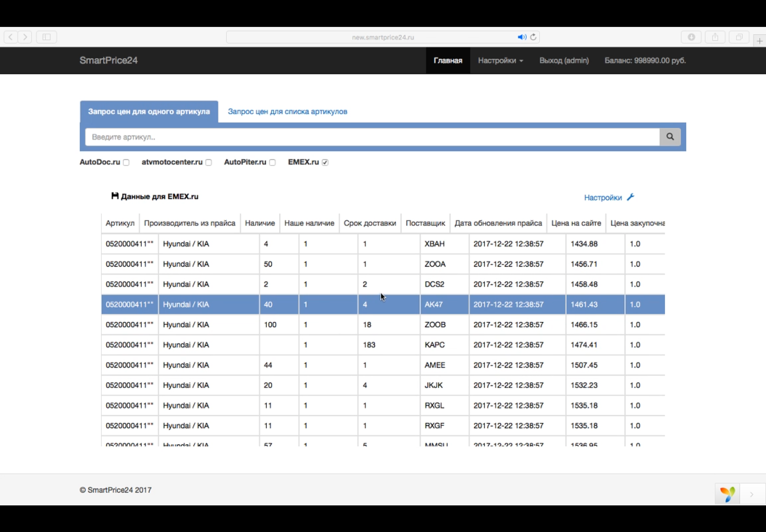This screenshot has height=532, width=766.
Task: Expand the debug toolbar arrow bottom-right
Action: (752, 494)
